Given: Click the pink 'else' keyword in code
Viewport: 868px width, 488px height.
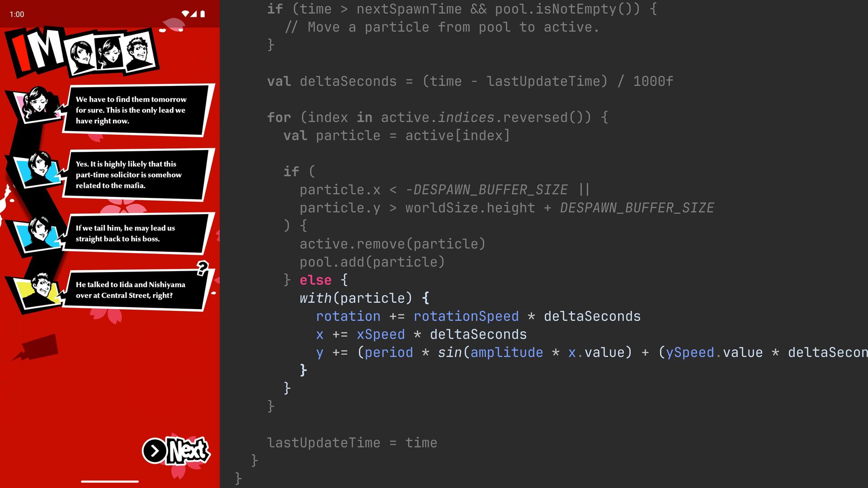Looking at the screenshot, I should tap(316, 280).
